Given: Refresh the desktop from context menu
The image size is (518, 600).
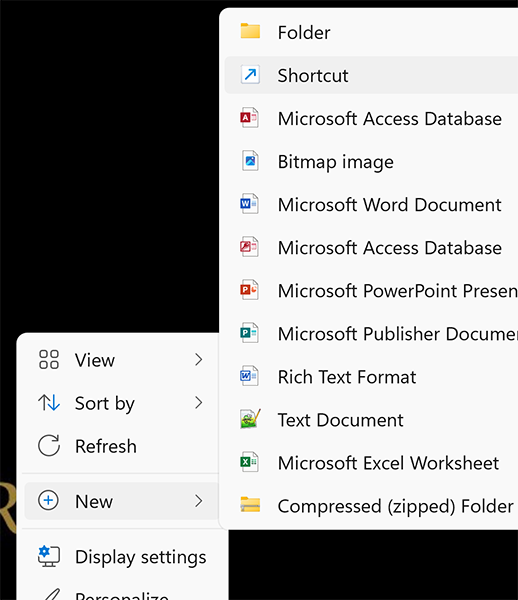Looking at the screenshot, I should 122,446.
